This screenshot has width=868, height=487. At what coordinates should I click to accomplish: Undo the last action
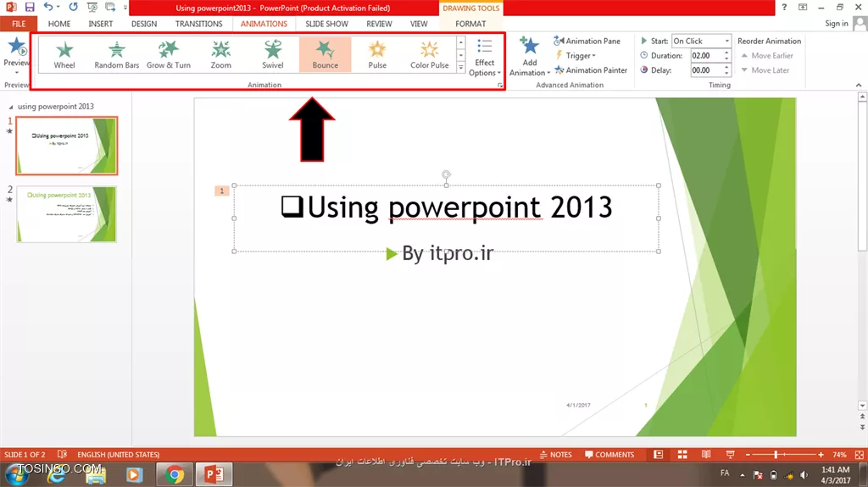[x=48, y=7]
